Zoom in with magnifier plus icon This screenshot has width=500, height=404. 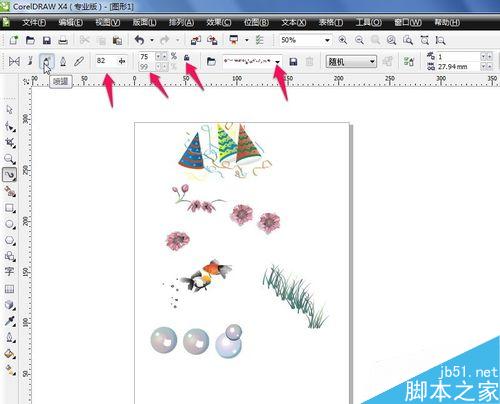pos(342,40)
